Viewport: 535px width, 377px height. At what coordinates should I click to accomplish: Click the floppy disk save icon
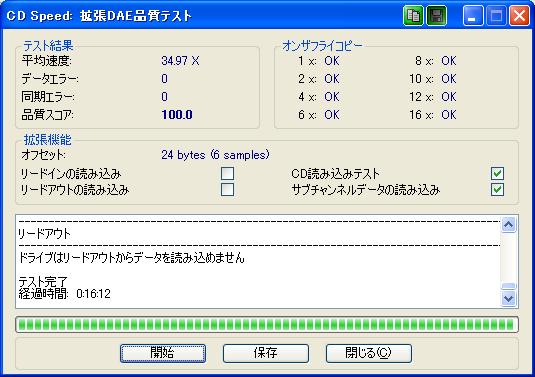437,16
